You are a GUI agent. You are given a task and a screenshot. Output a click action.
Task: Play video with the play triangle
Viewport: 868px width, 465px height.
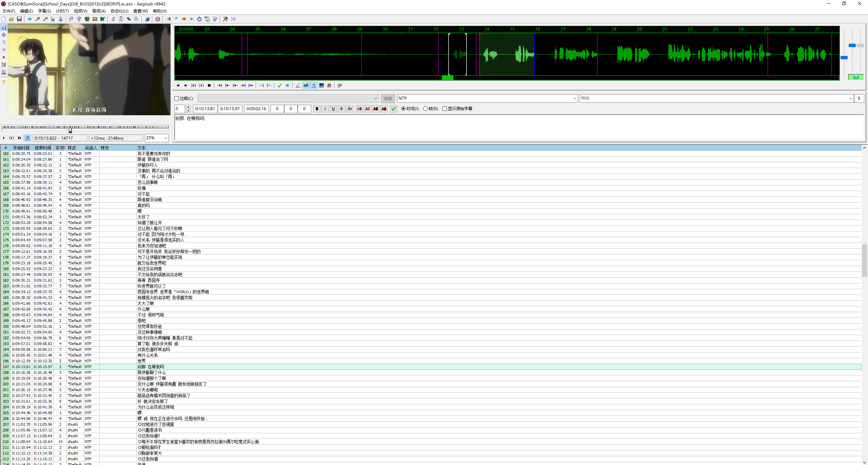[x=4, y=138]
